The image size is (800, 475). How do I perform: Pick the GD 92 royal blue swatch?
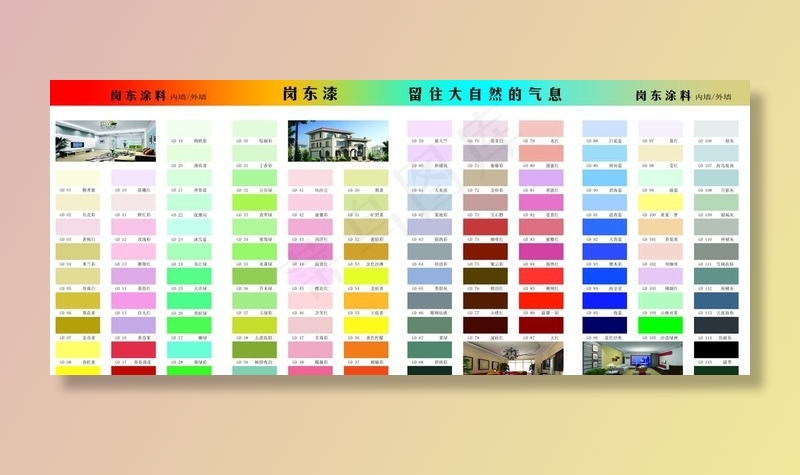click(x=605, y=227)
